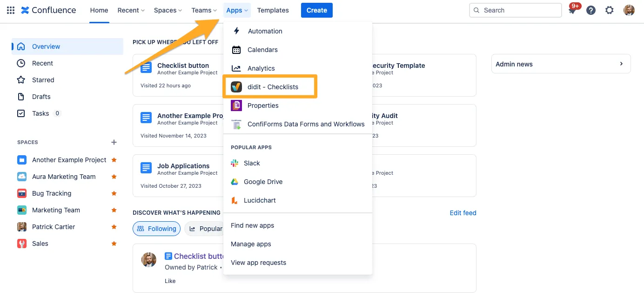Viewport: 644px width, 303px height.
Task: Open the settings gear icon
Action: click(x=610, y=10)
